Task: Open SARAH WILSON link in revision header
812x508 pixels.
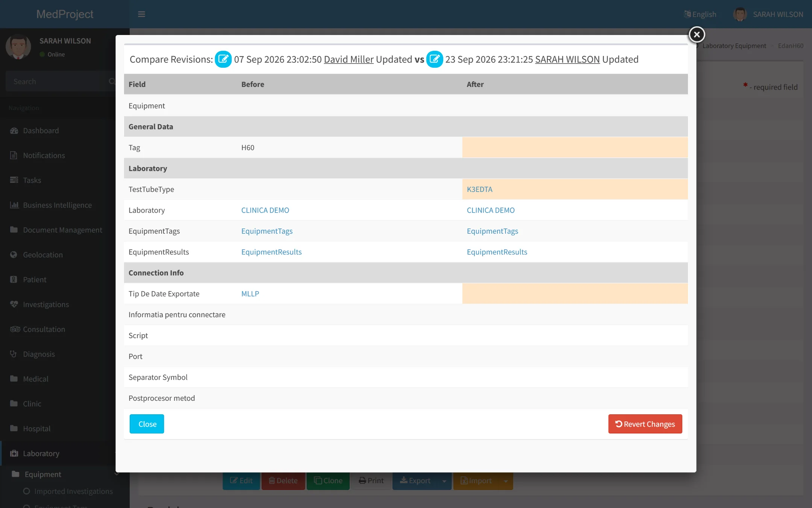Action: pos(567,59)
